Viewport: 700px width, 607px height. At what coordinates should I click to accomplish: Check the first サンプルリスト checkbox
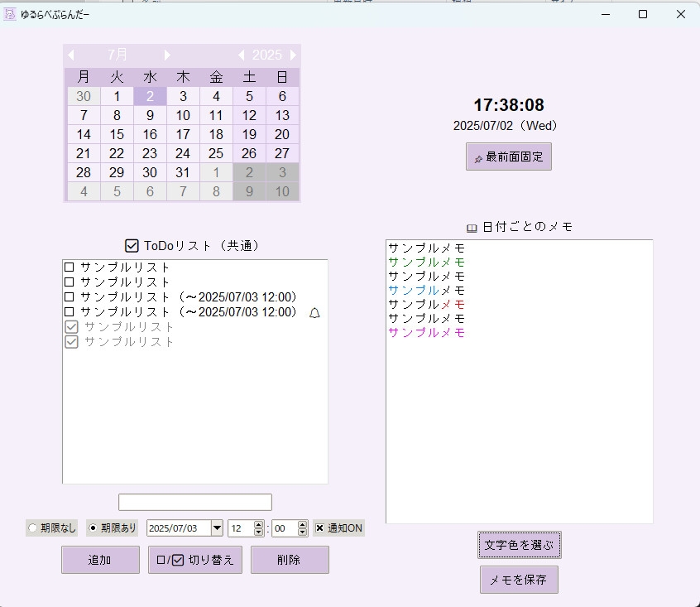tap(69, 265)
